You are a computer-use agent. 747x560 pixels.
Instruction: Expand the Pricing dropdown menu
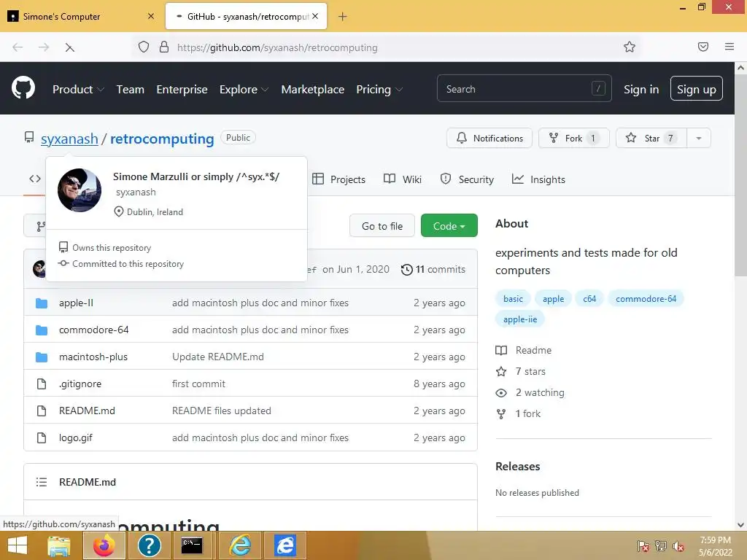click(379, 90)
